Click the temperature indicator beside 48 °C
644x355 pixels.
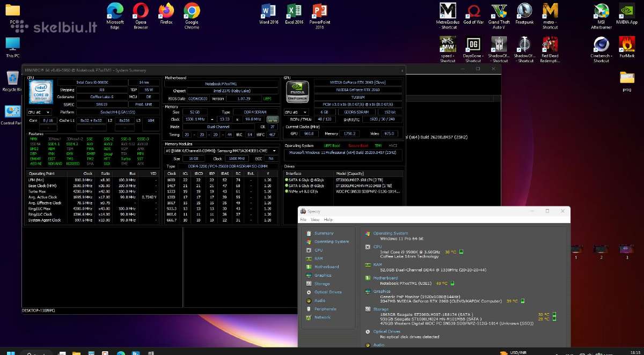[452, 283]
